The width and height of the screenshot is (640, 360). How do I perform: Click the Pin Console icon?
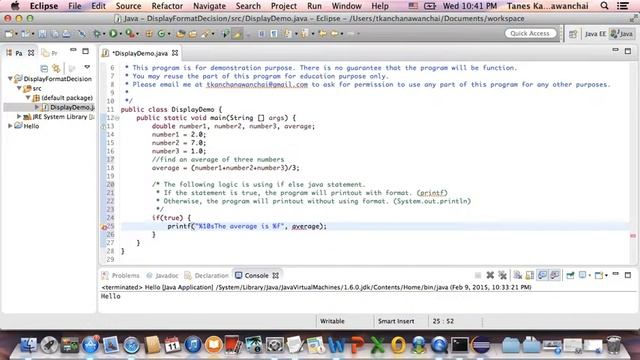[570, 276]
